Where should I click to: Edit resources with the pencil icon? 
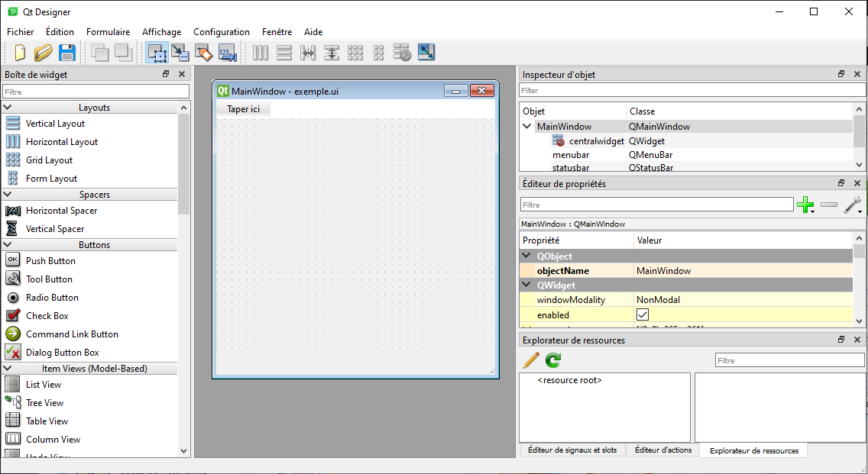click(531, 360)
